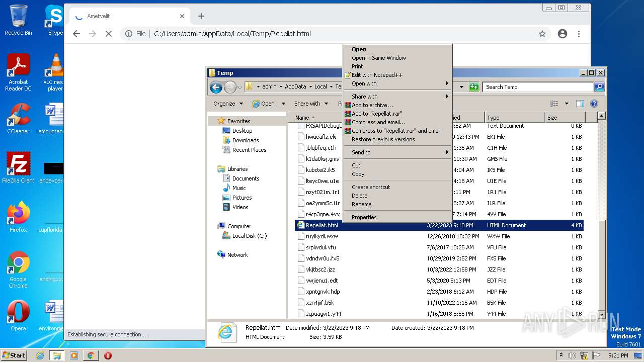Open Google Chrome desktop shortcut

pos(18,269)
